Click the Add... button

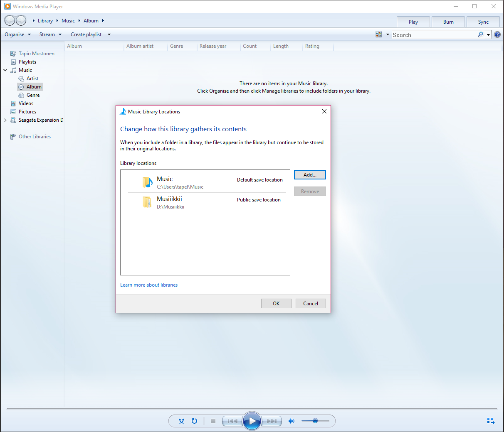(310, 175)
